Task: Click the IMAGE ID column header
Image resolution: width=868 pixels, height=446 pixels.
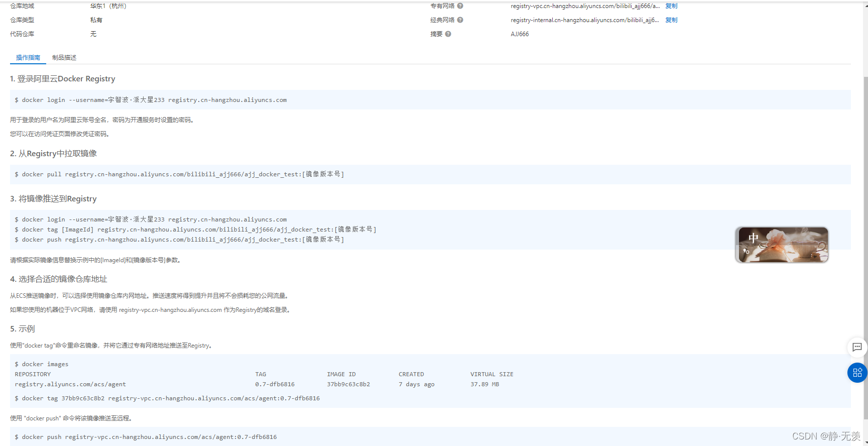Action: coord(341,374)
